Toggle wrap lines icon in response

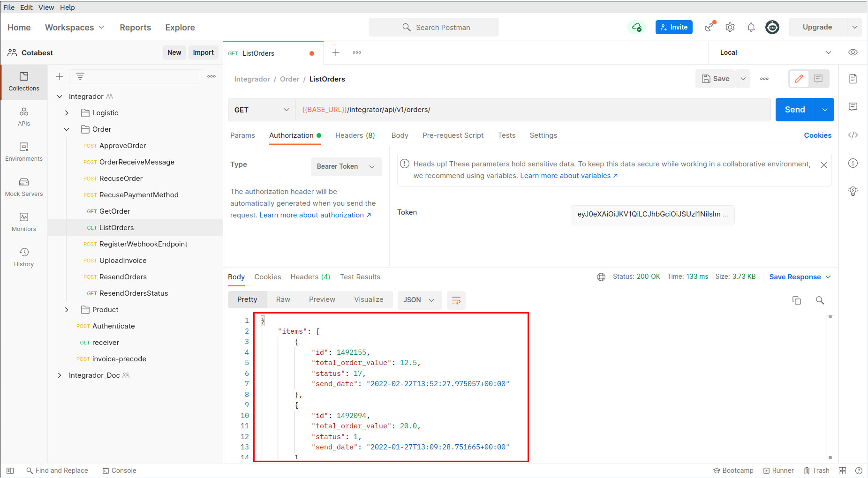[456, 300]
